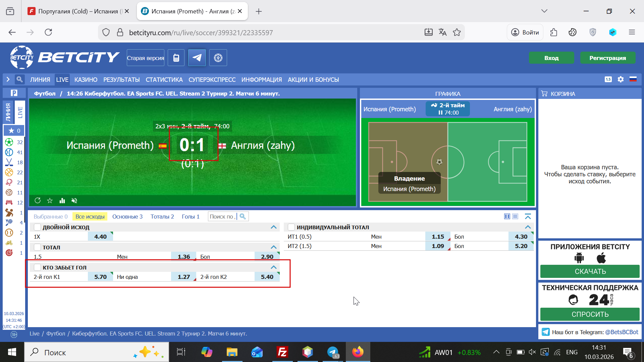Check the КТО ЗАБЬЕТ ГОЛ checkbox
This screenshot has width=644, height=362.
pyautogui.click(x=38, y=267)
